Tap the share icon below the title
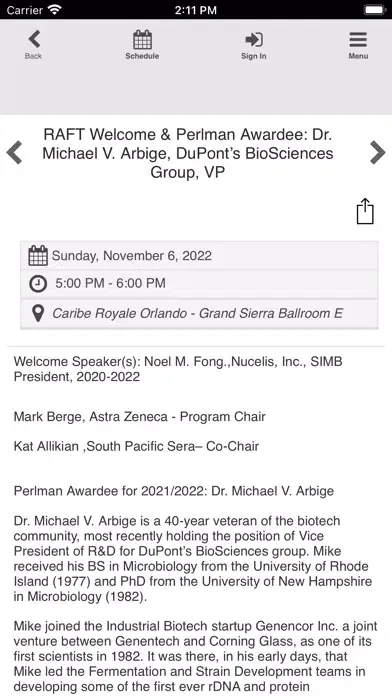The height and width of the screenshot is (696, 392). (365, 211)
